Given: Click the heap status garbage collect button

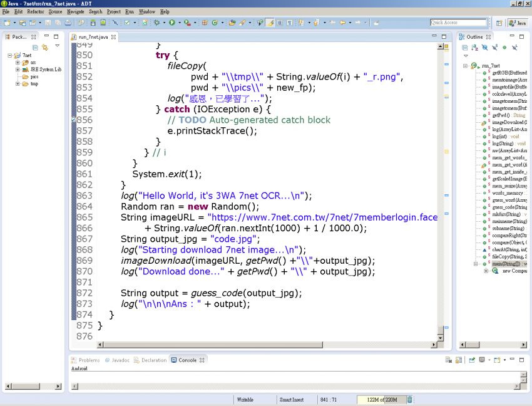Looking at the screenshot, I should point(409,399).
